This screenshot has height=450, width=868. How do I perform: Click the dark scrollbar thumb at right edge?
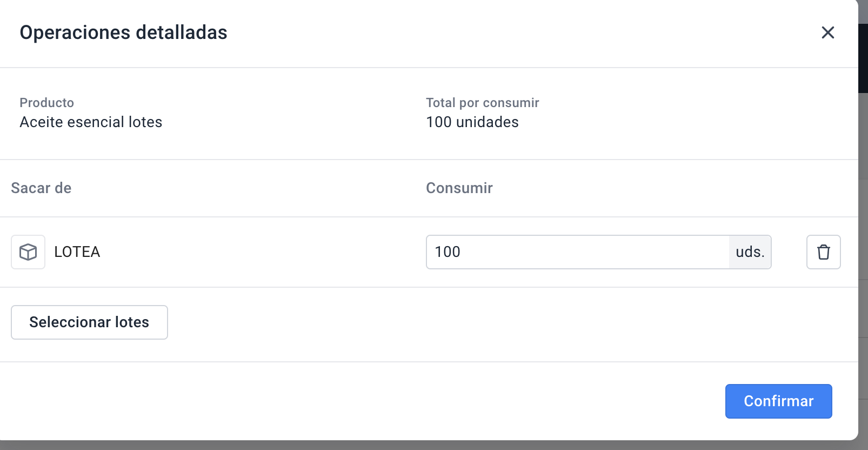tap(863, 58)
